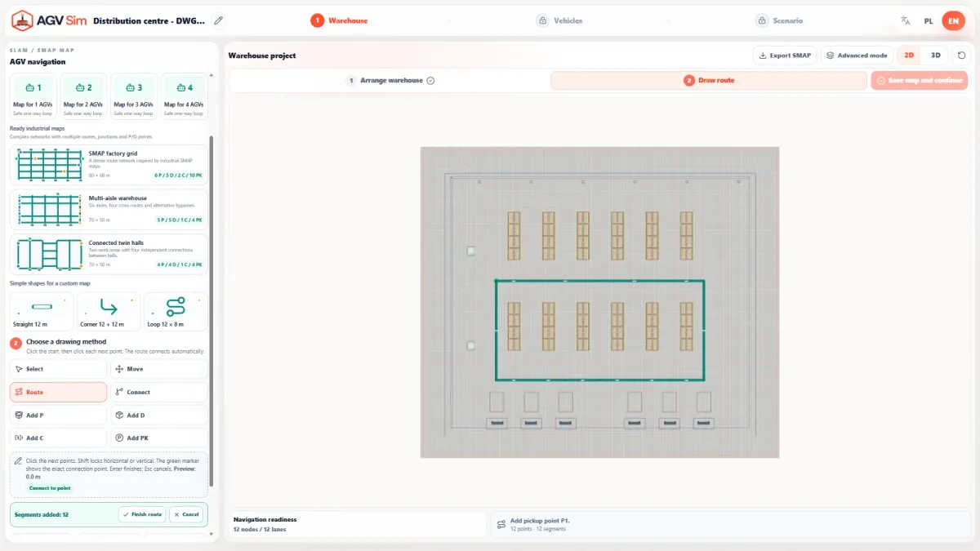Choose Map for 4 AGVs preset

[184, 96]
